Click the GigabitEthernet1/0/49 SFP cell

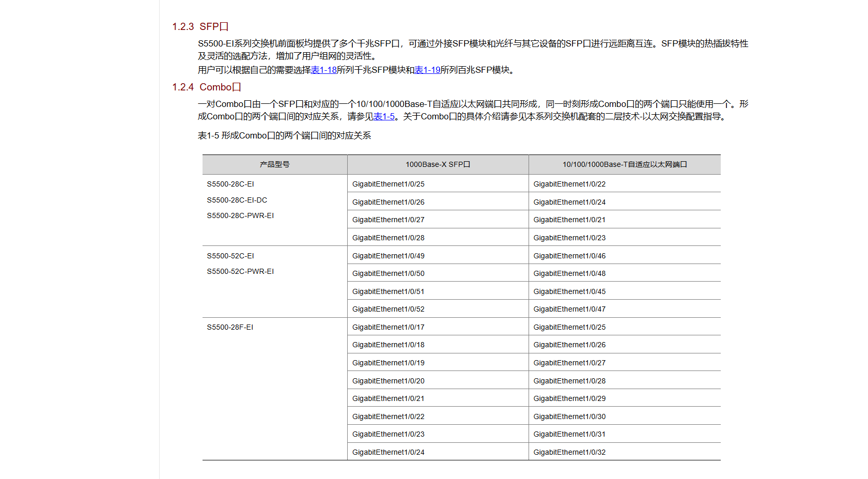pyautogui.click(x=388, y=256)
